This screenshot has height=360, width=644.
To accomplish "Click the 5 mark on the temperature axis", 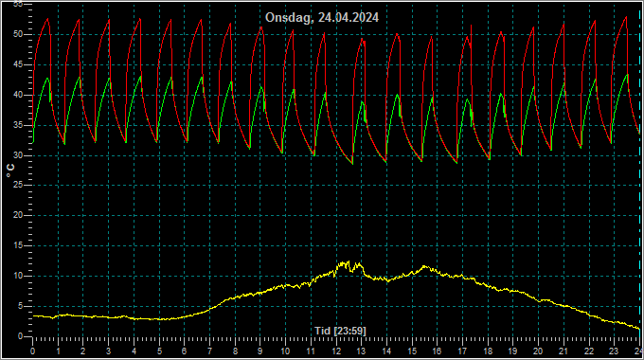I will pyautogui.click(x=20, y=306).
